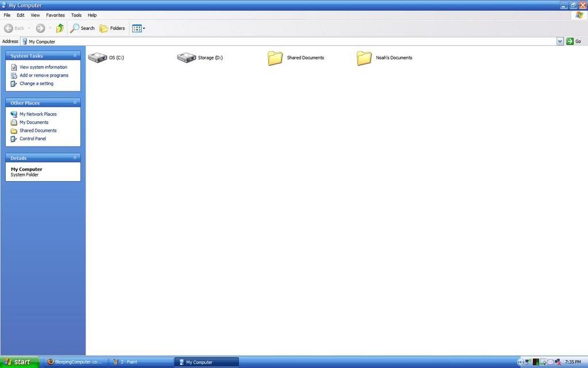
Task: Collapse the Details panel
Action: (x=75, y=158)
